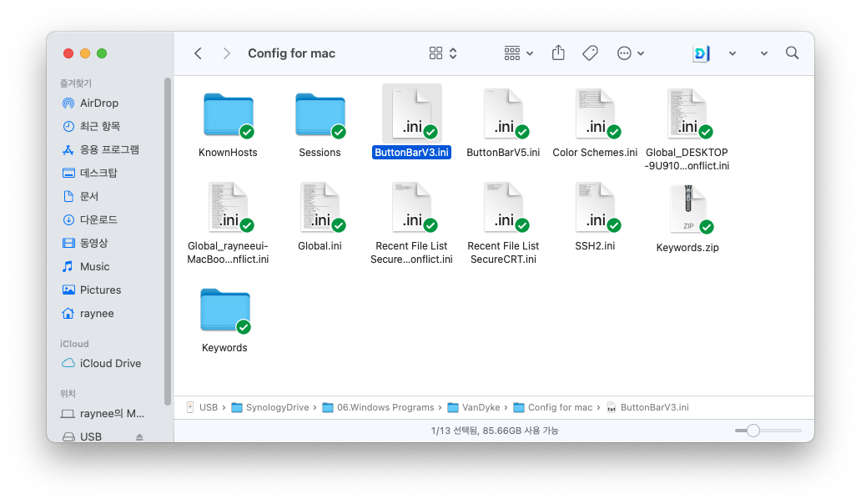This screenshot has width=861, height=504.
Task: Open Pictures in the sidebar
Action: 91,290
